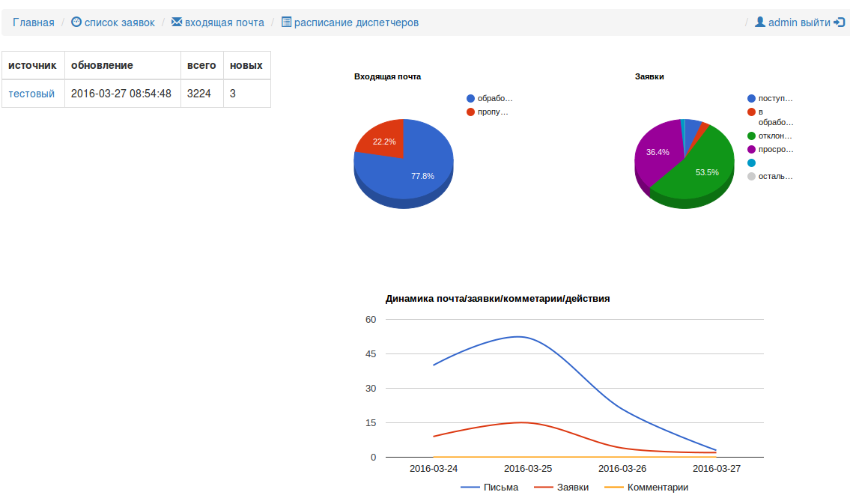Go to 'список заявок' page
Viewport: 850px width, 504px height.
point(120,22)
